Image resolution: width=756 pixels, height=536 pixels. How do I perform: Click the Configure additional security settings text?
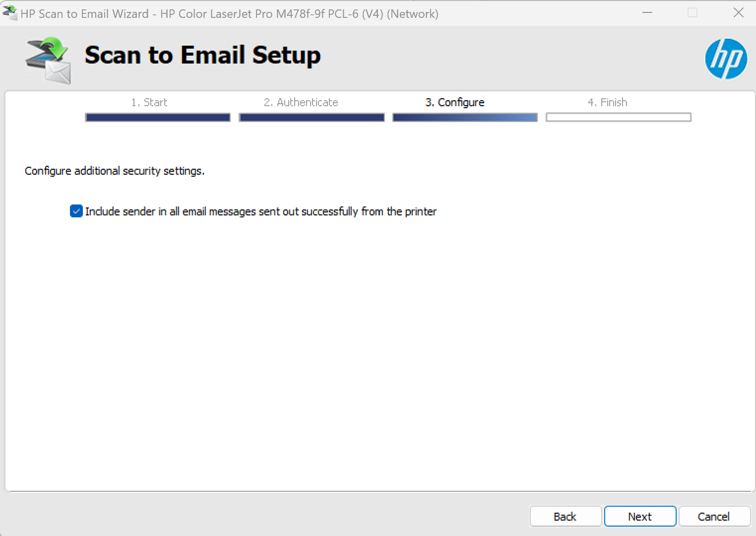114,171
